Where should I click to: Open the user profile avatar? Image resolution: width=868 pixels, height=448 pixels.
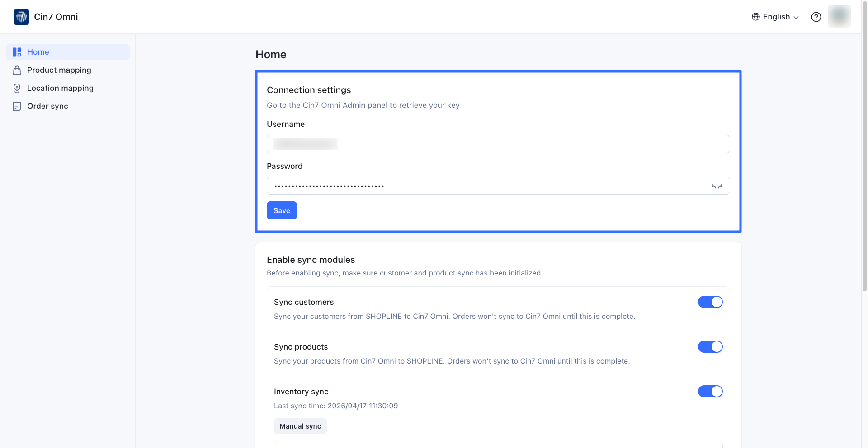(839, 16)
